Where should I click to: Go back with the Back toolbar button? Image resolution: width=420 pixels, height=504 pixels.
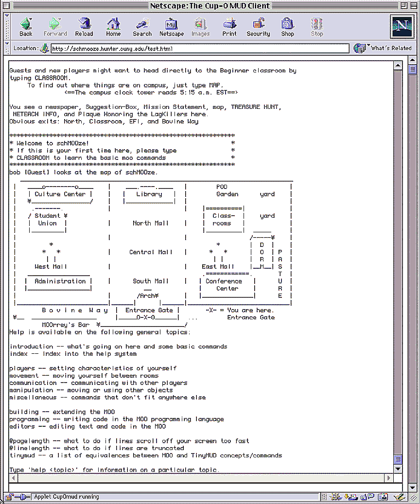pos(26,27)
